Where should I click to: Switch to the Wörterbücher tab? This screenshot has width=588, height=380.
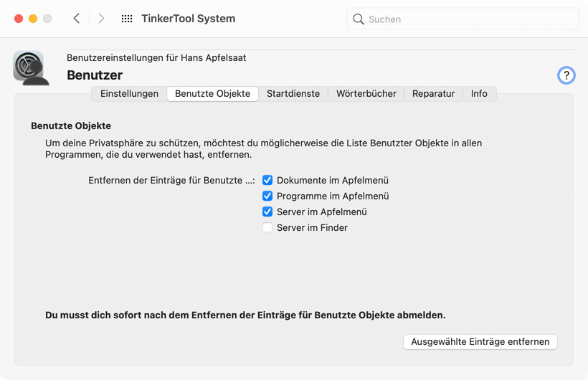pyautogui.click(x=366, y=94)
